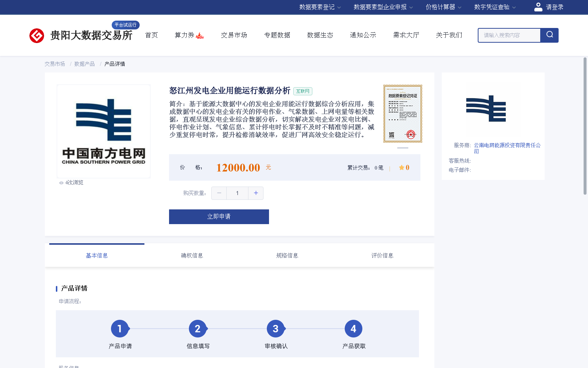
Task: Switch to the 评价信息 tab
Action: (382, 255)
